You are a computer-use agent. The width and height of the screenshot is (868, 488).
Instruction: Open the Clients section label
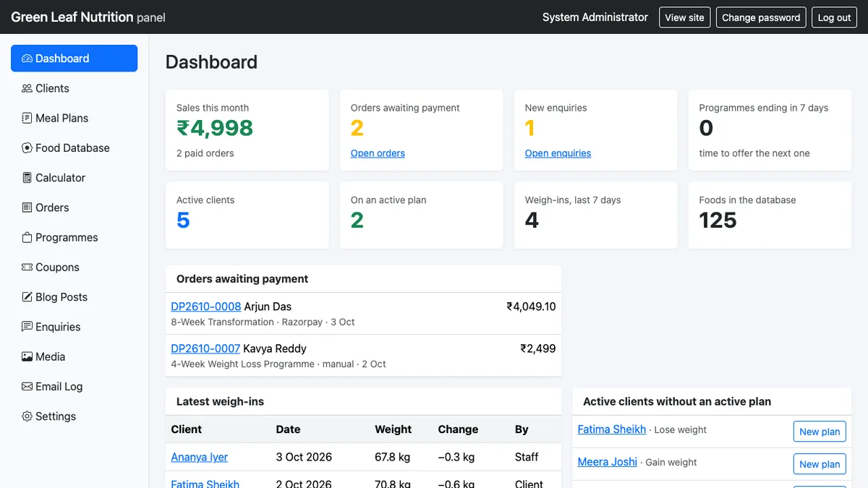coord(52,88)
